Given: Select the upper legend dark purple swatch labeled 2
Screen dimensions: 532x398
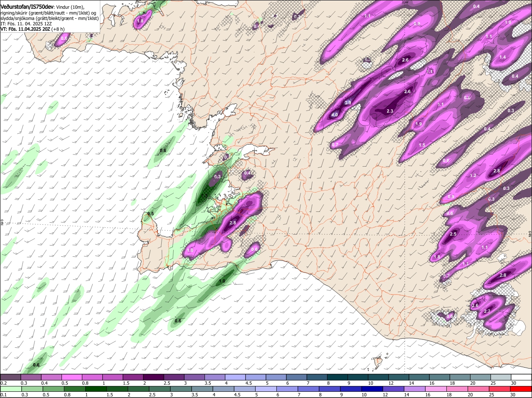Looking at the screenshot, I should point(153,377).
